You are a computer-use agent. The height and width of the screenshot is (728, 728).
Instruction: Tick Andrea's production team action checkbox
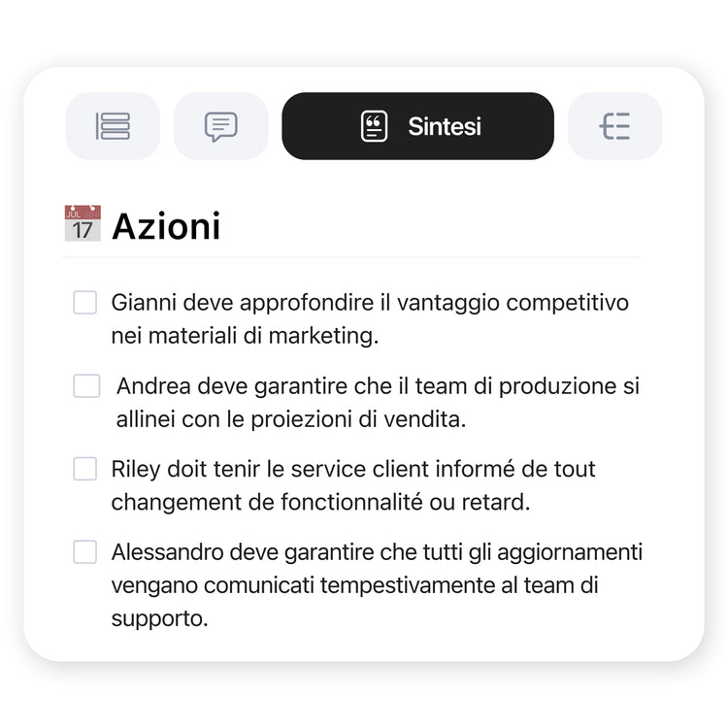pyautogui.click(x=86, y=386)
